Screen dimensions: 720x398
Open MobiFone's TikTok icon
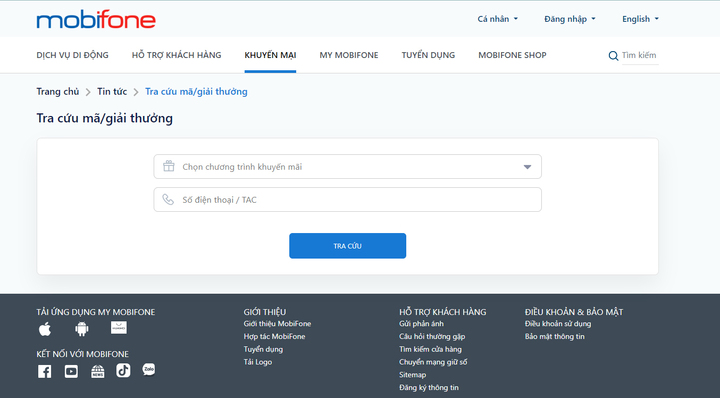pos(123,370)
